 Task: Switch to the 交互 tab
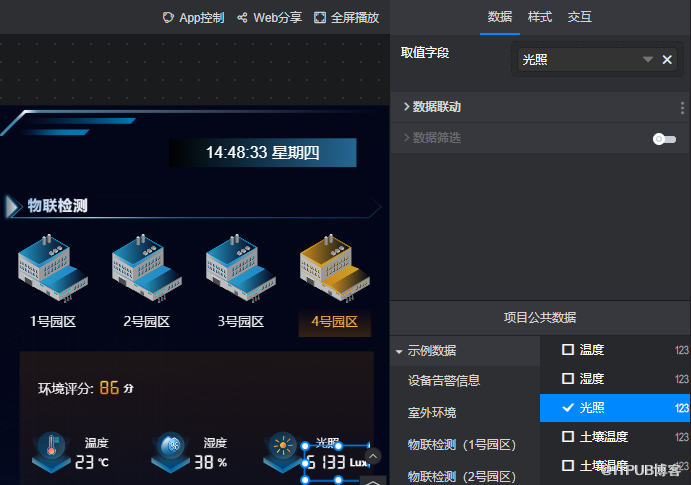580,17
